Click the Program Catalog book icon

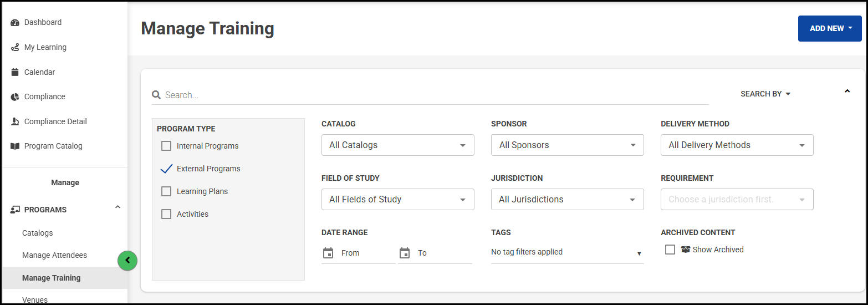point(15,146)
